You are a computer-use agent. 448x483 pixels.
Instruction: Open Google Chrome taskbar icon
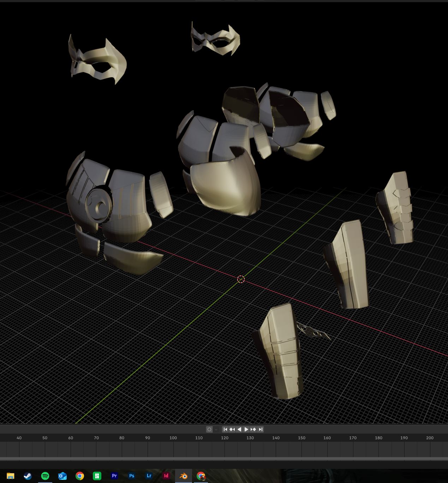tap(79, 476)
